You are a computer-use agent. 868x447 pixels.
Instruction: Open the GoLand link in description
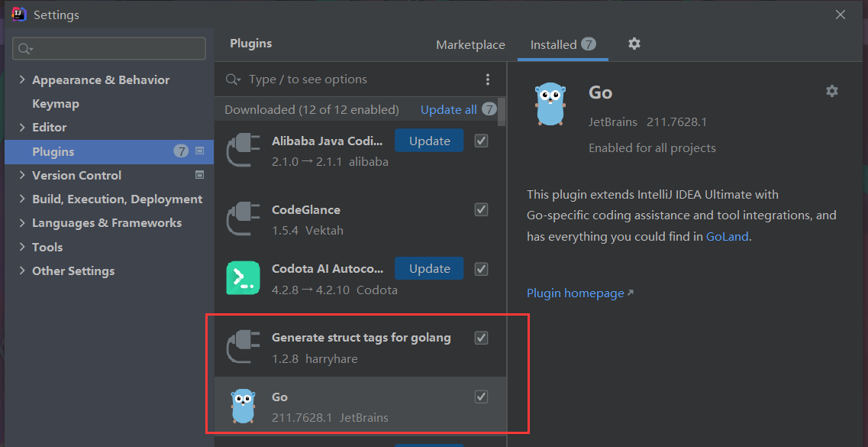(x=728, y=237)
